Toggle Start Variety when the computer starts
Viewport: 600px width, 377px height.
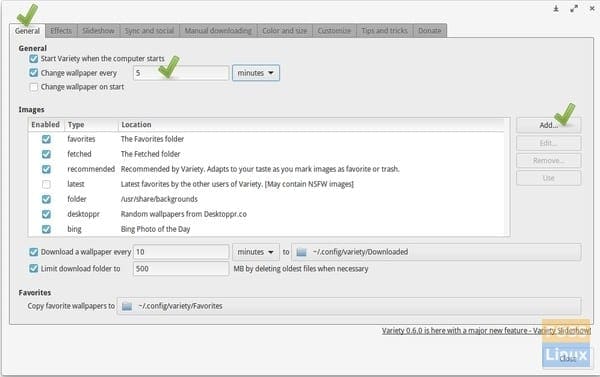click(34, 59)
